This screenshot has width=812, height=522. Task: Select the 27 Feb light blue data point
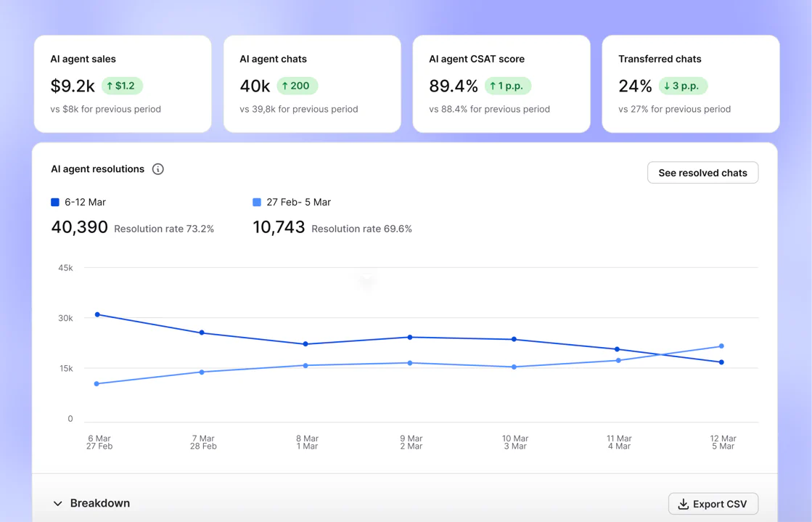click(x=97, y=384)
